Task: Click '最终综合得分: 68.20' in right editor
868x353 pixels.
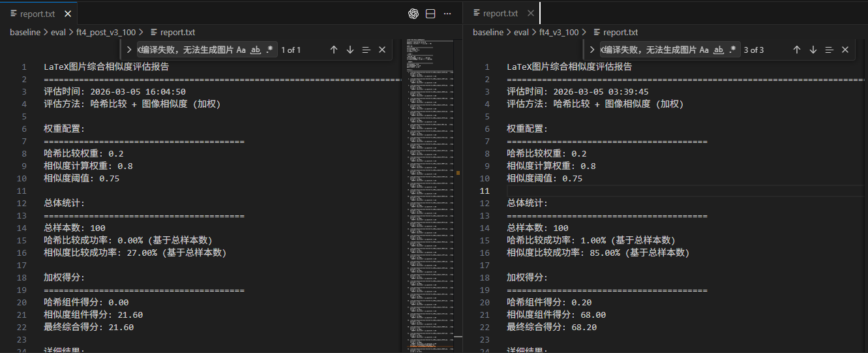Action: pyautogui.click(x=552, y=327)
